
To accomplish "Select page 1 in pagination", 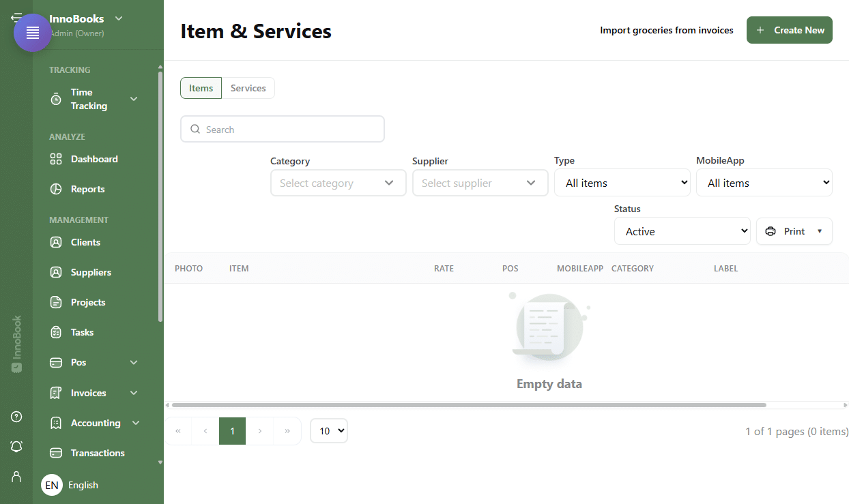I will [232, 431].
